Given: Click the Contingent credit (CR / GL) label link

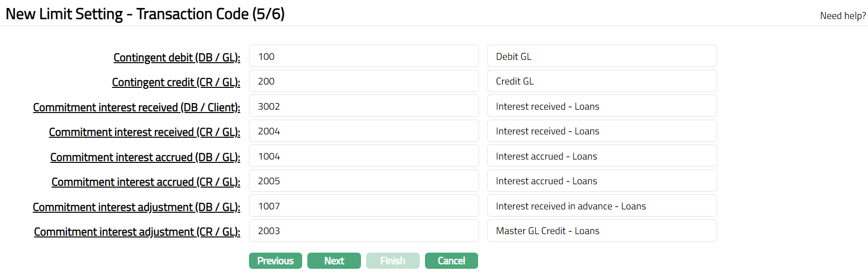Looking at the screenshot, I should coord(176,82).
